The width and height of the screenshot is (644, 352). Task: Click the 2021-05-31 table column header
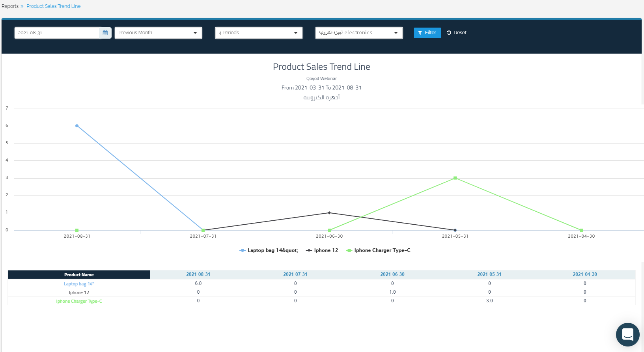click(489, 274)
